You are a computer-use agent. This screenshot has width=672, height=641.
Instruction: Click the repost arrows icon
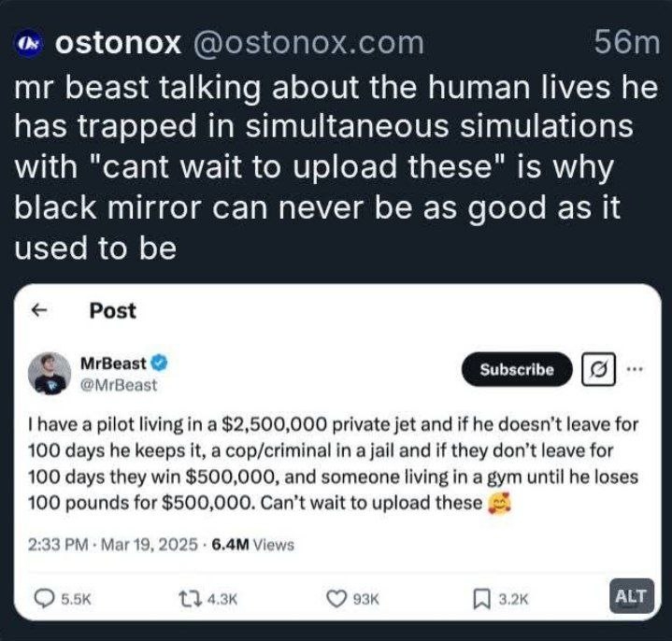(191, 599)
